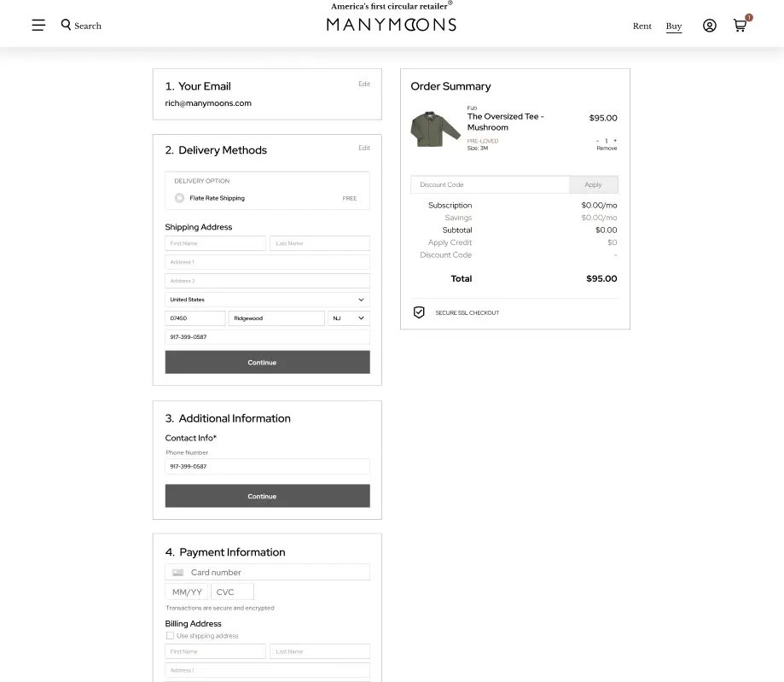Focus the Card number field
This screenshot has height=682, width=784.
pos(267,572)
